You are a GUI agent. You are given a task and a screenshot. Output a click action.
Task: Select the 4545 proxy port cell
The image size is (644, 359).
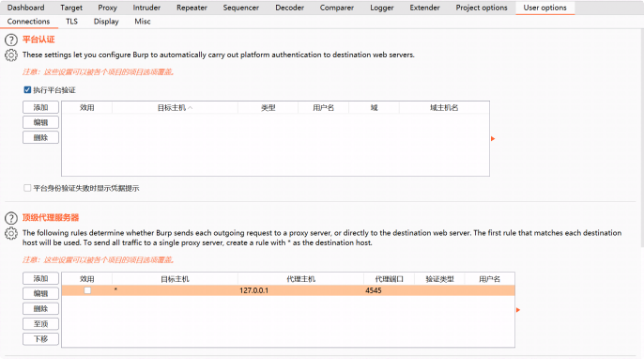pos(389,290)
